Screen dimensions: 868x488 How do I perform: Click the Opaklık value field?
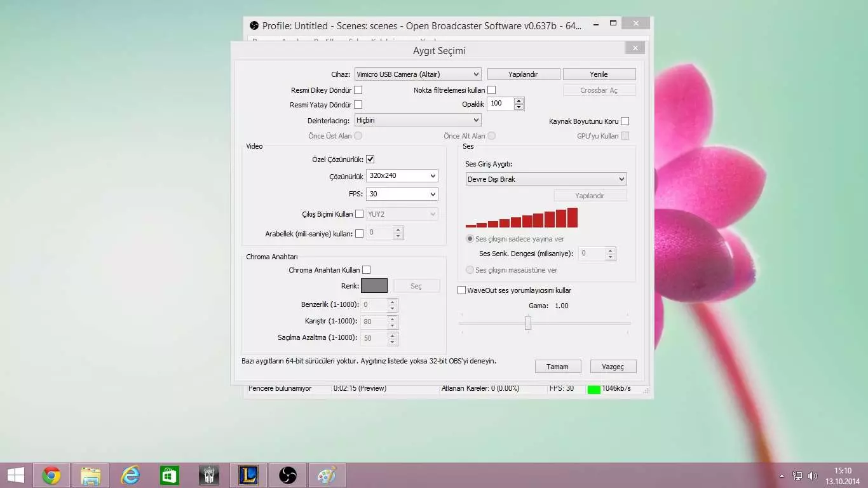click(x=501, y=104)
